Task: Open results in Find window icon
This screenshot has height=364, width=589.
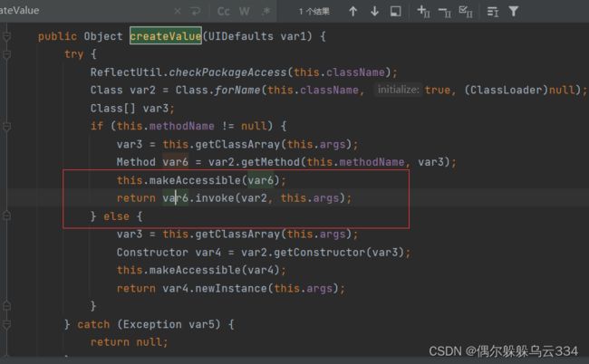Action: 396,11
